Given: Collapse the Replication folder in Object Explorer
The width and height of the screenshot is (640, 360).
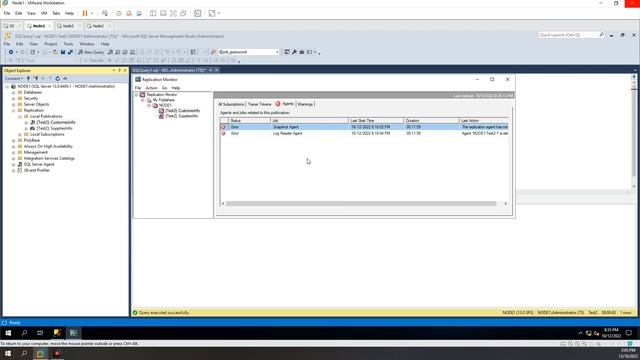Looking at the screenshot, I should tap(13, 111).
